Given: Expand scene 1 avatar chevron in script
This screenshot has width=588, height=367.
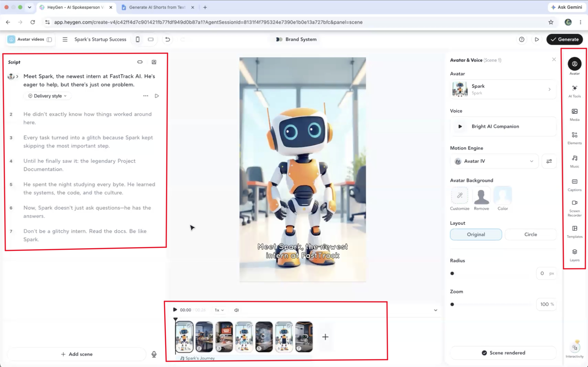Looking at the screenshot, I should coord(17,76).
